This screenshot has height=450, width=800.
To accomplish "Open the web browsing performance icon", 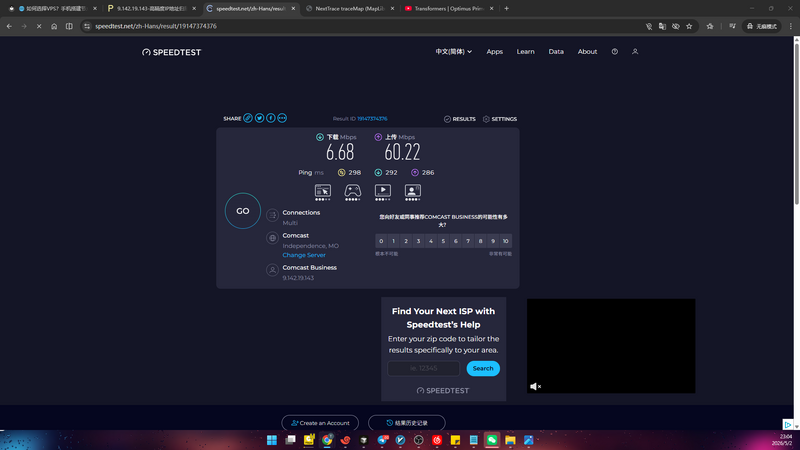I will click(x=322, y=192).
